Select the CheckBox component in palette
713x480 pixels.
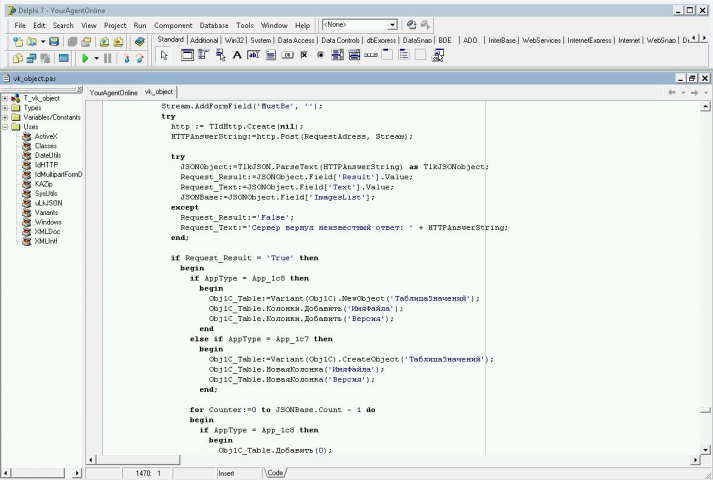click(x=304, y=55)
